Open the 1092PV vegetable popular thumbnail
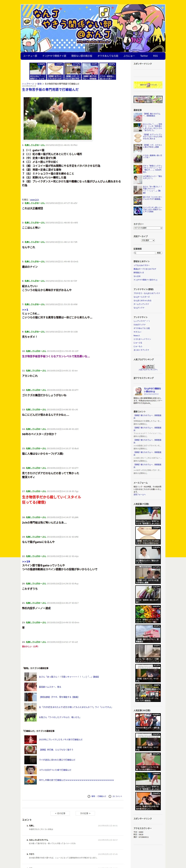Image resolution: width=186 pixels, height=868 pixels. coord(148,614)
